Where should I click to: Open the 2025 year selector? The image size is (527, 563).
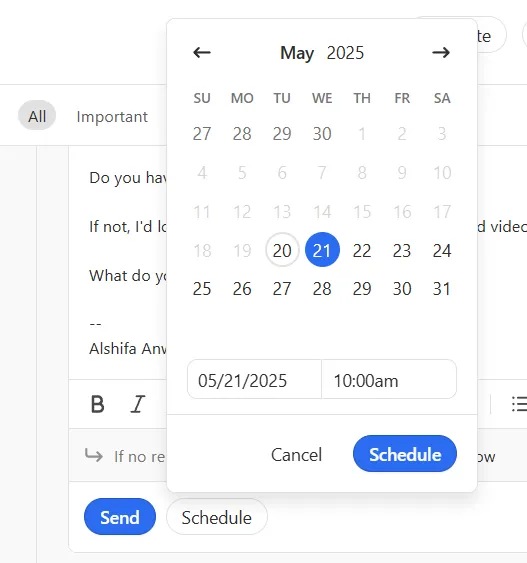click(345, 53)
